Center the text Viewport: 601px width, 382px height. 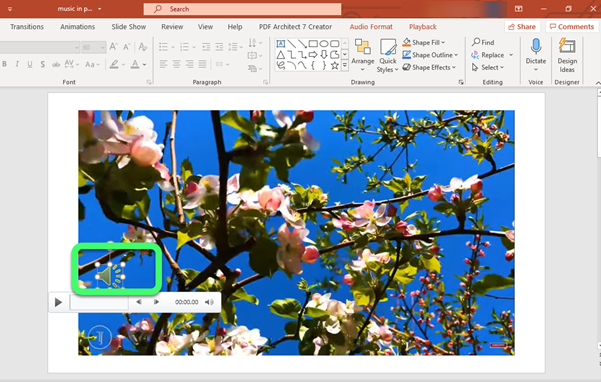[176, 64]
